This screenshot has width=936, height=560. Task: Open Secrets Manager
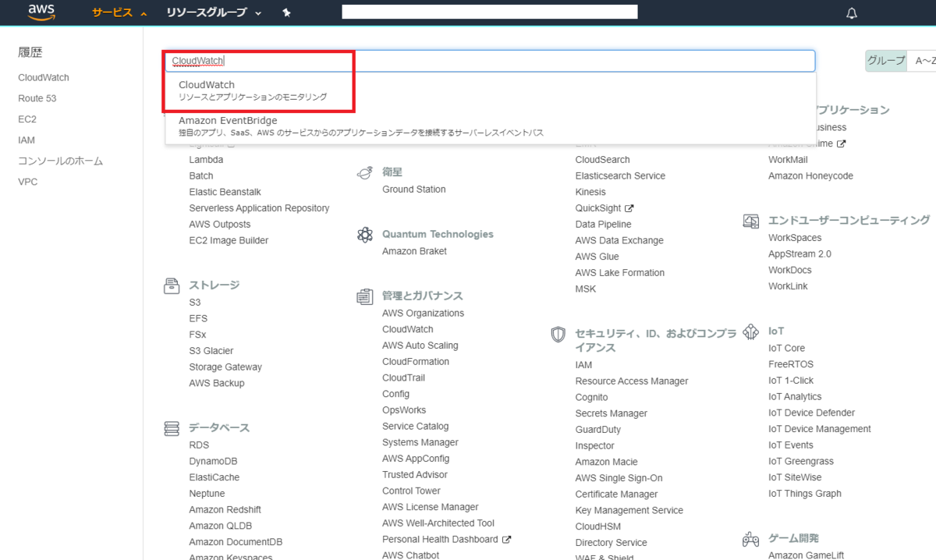612,413
